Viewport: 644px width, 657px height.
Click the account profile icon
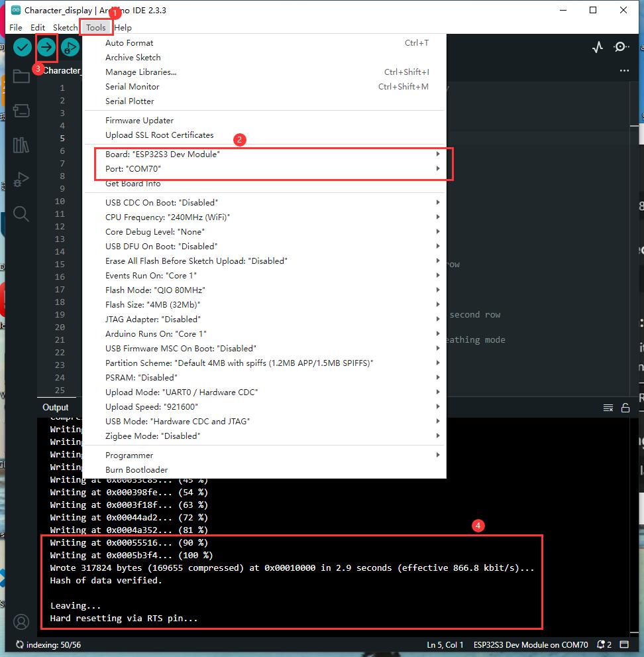(x=21, y=622)
